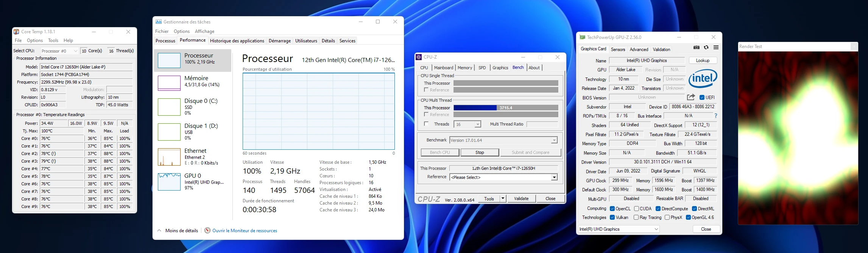Open the File menu in Core Temp
The height and width of the screenshot is (253, 868).
click(18, 40)
